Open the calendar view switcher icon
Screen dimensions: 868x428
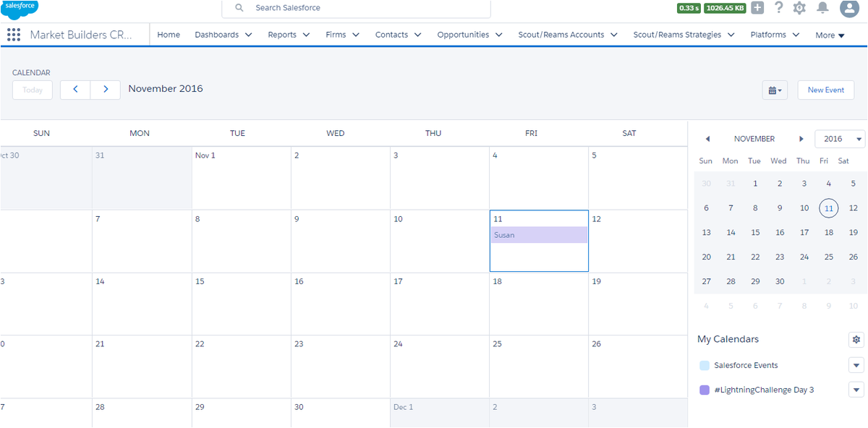[x=775, y=90]
